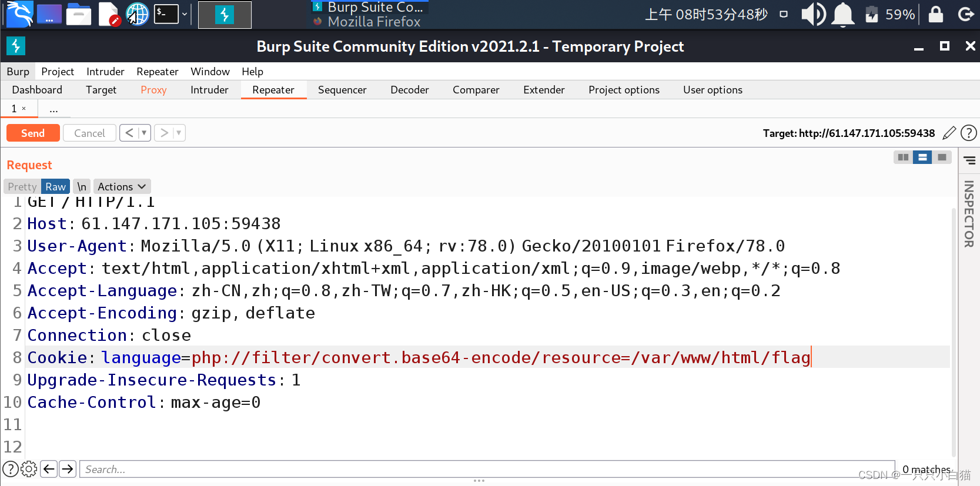This screenshot has height=486, width=980.
Task: Edit the target with the pencil icon
Action: pos(949,133)
